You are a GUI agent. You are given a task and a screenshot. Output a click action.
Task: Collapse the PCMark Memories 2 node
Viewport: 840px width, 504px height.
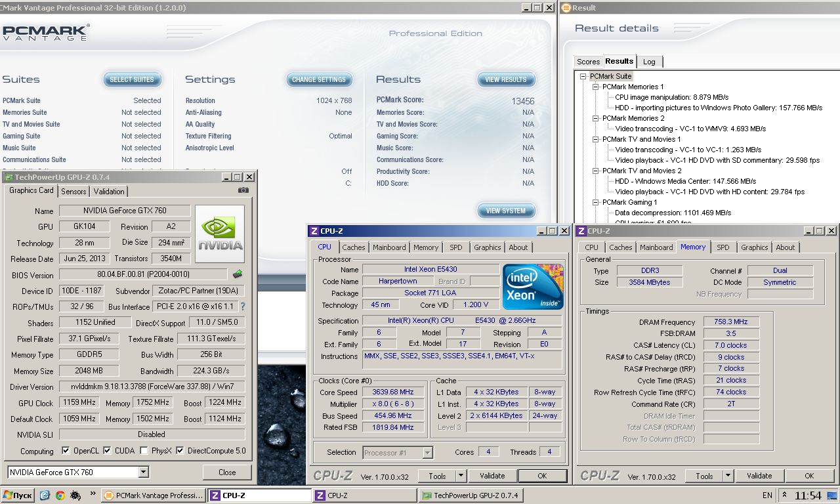coord(595,118)
